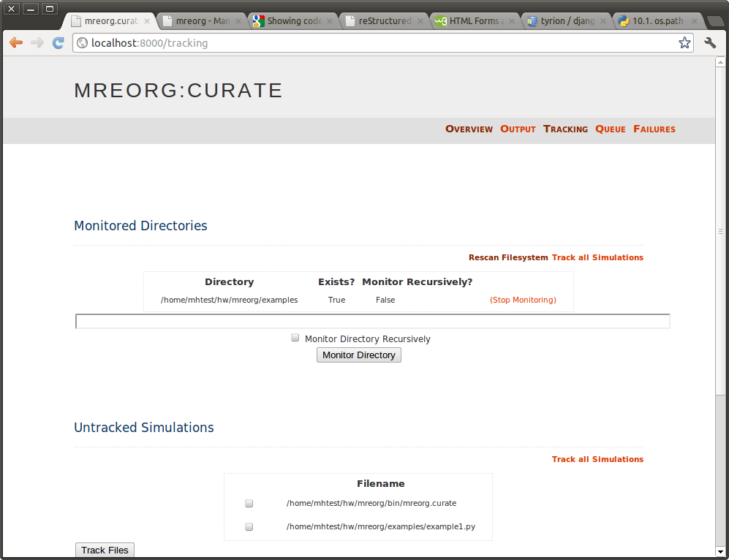This screenshot has width=729, height=560.
Task: Switch to the HTML Forms tab
Action: (x=475, y=21)
